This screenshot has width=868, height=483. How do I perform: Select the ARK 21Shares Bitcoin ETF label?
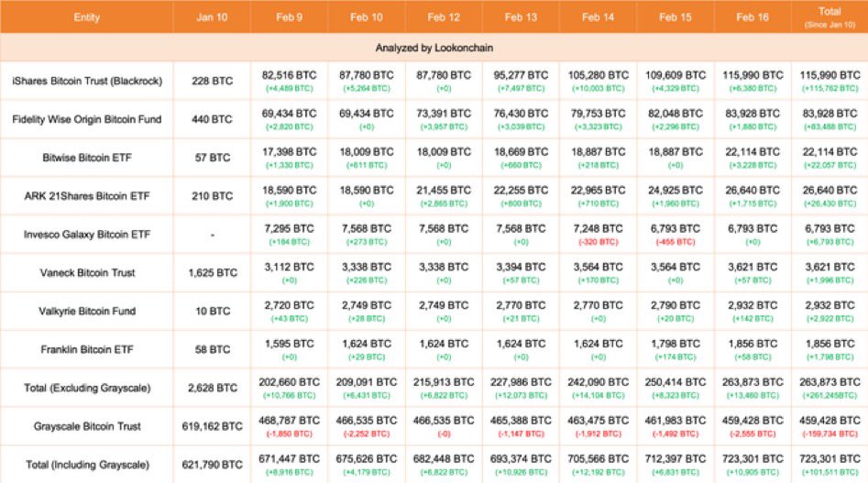pos(87,196)
